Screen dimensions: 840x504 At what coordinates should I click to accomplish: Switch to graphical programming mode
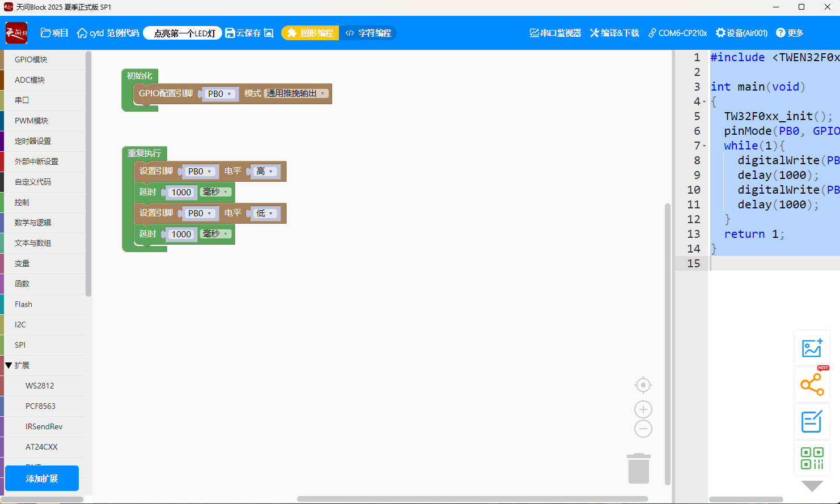click(x=310, y=33)
